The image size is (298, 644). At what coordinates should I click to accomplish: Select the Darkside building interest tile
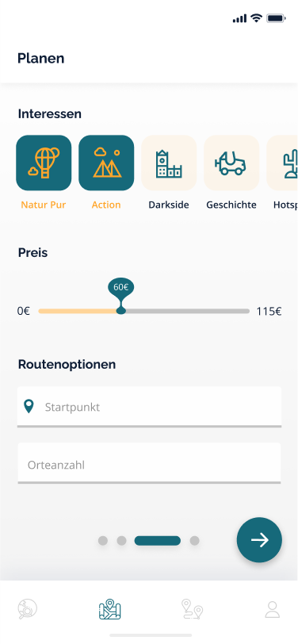(x=169, y=163)
